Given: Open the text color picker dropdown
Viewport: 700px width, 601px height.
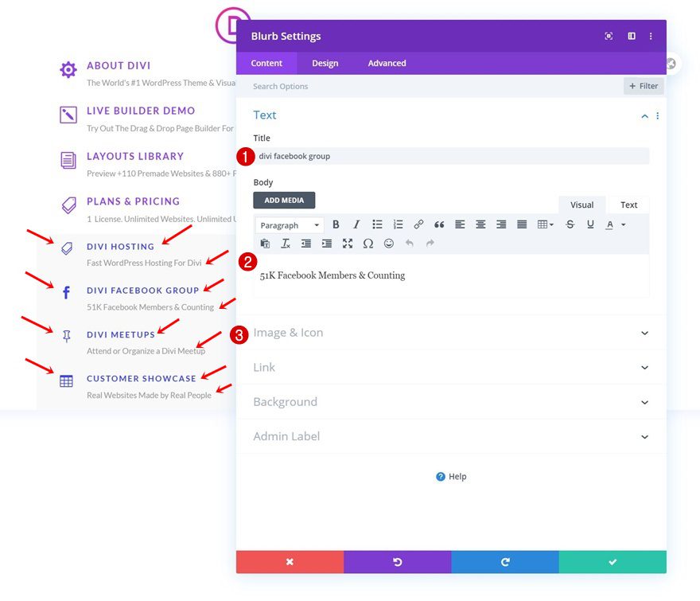Looking at the screenshot, I should point(620,224).
